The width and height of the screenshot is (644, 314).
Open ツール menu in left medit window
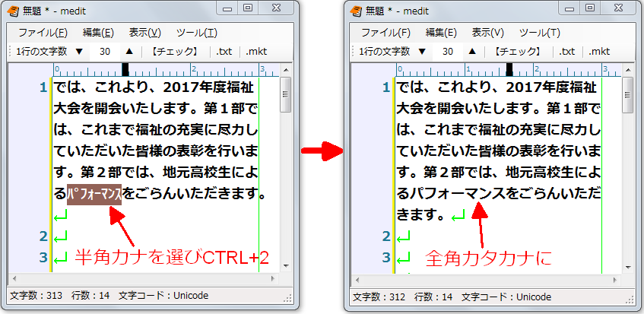[197, 33]
